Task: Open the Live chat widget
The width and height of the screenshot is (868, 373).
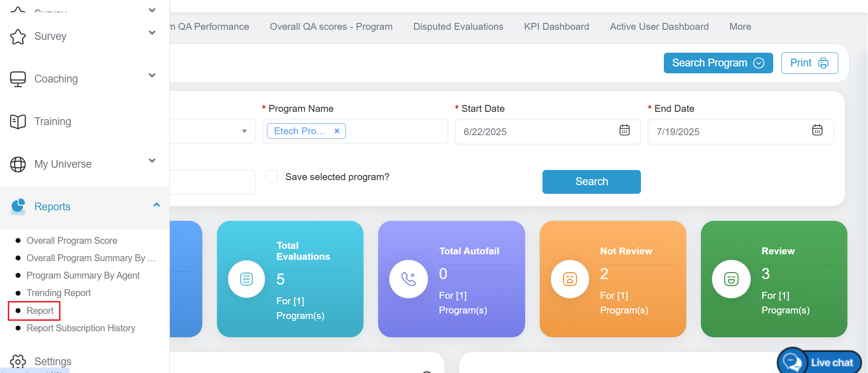Action: 819,362
